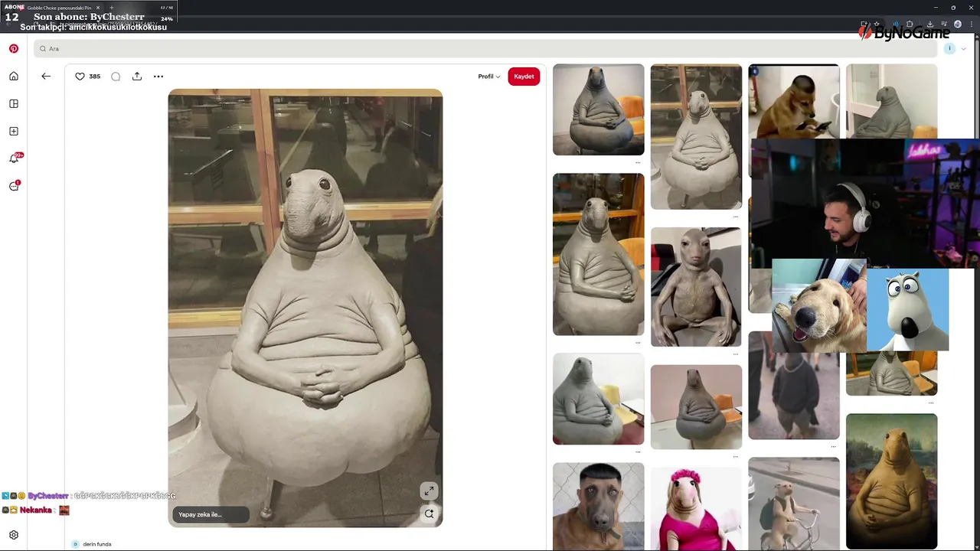Open notifications bell icon

pos(14,158)
